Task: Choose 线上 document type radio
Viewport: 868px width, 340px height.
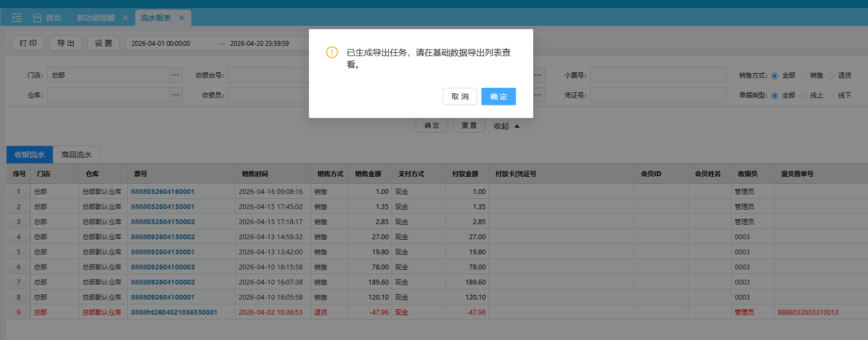Action: click(x=803, y=96)
